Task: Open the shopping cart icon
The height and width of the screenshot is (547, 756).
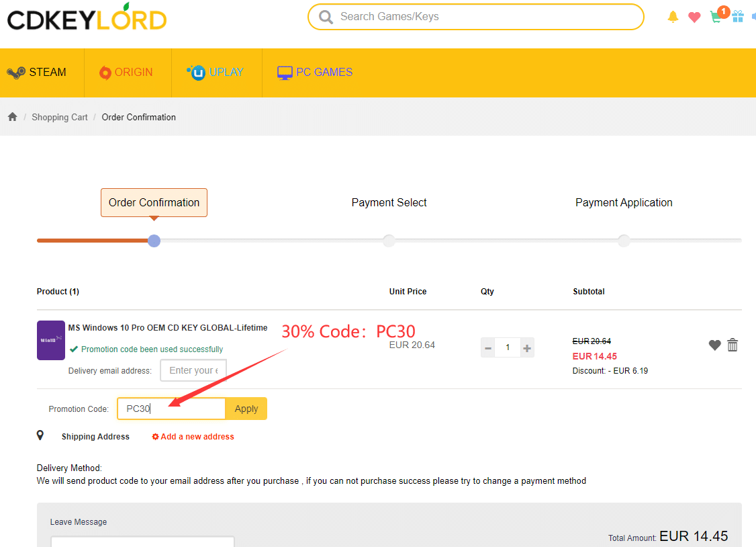Action: (x=716, y=17)
